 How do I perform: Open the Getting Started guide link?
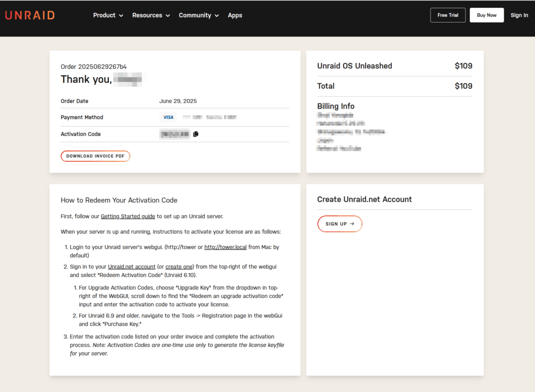[x=128, y=216]
